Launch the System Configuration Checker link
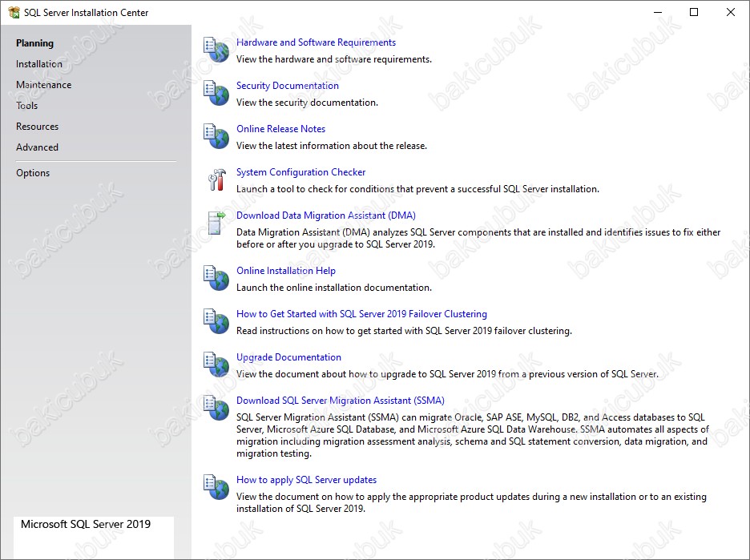750x560 pixels. [x=300, y=172]
